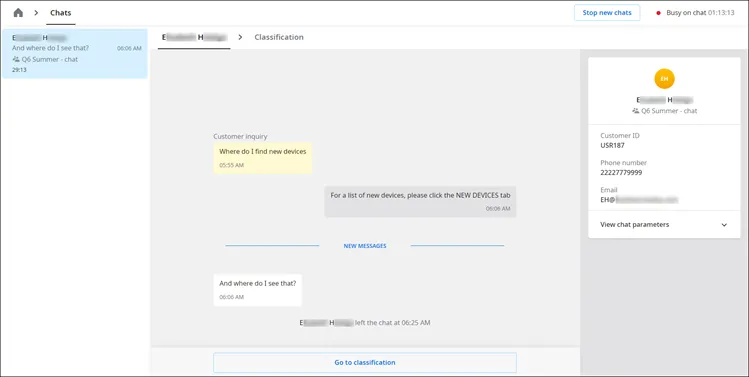Image resolution: width=749 pixels, height=377 pixels.
Task: Open the Chats tab
Action: 61,13
